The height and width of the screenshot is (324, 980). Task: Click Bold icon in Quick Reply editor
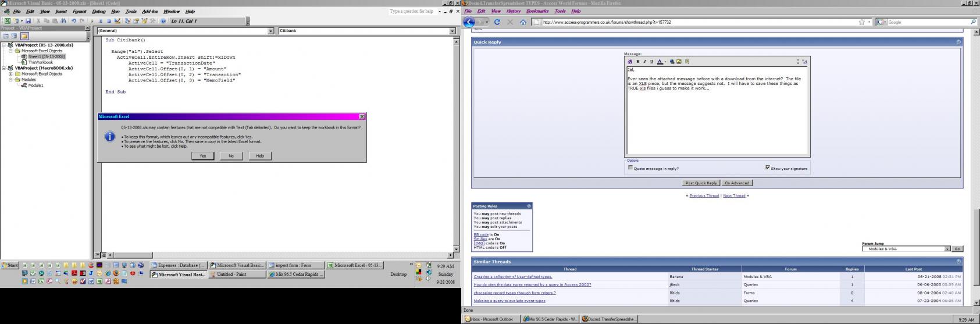pos(638,61)
